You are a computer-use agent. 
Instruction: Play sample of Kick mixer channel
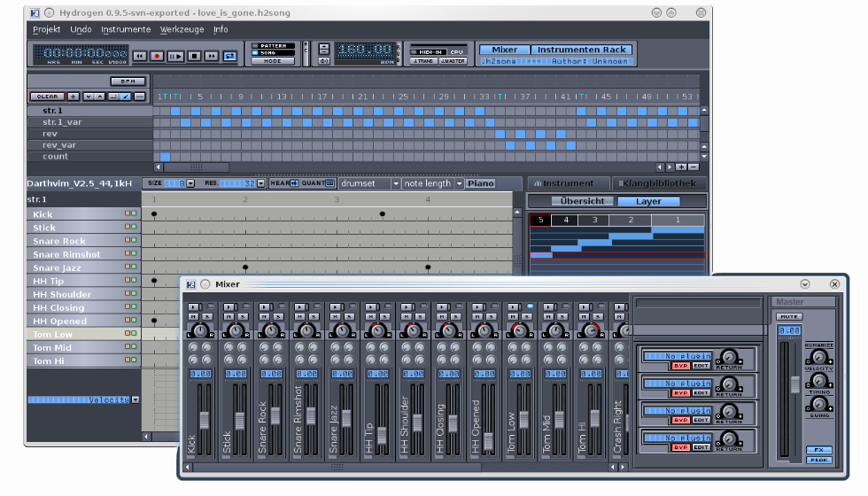tap(193, 306)
